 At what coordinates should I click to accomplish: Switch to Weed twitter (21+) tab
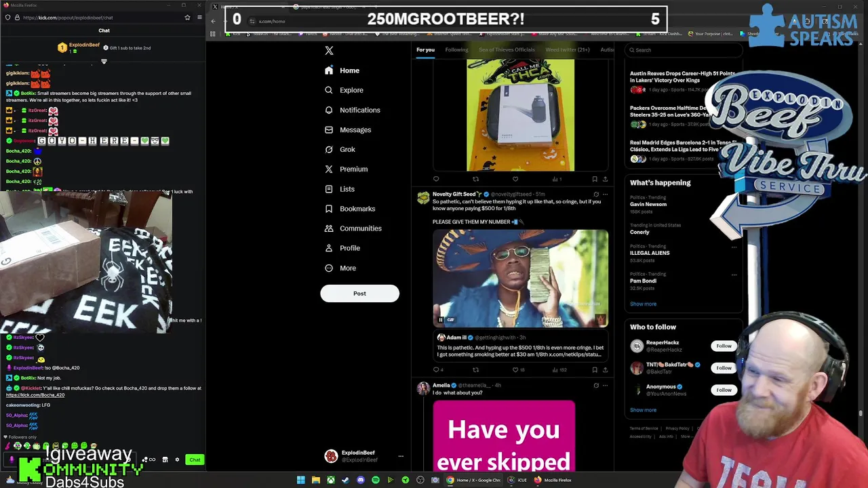pos(568,49)
